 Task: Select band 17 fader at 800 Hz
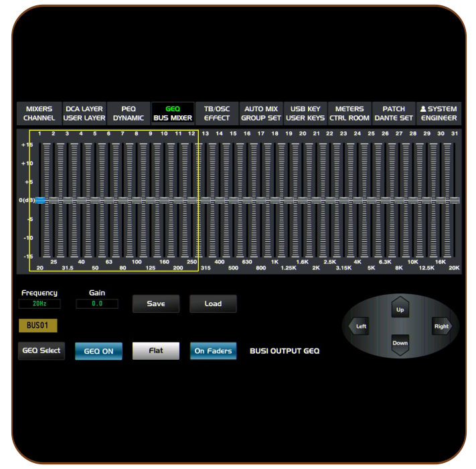[x=261, y=200]
